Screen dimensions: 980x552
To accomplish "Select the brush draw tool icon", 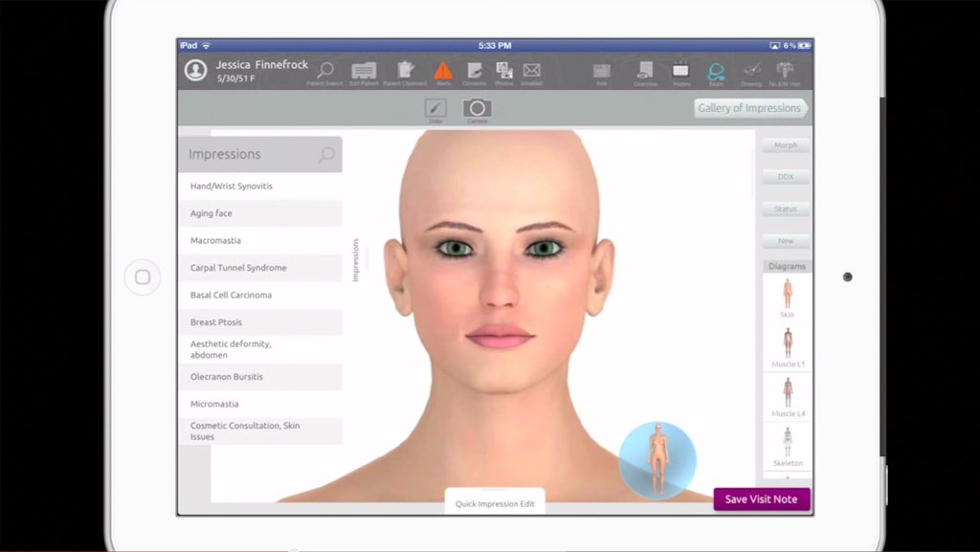I will [435, 108].
